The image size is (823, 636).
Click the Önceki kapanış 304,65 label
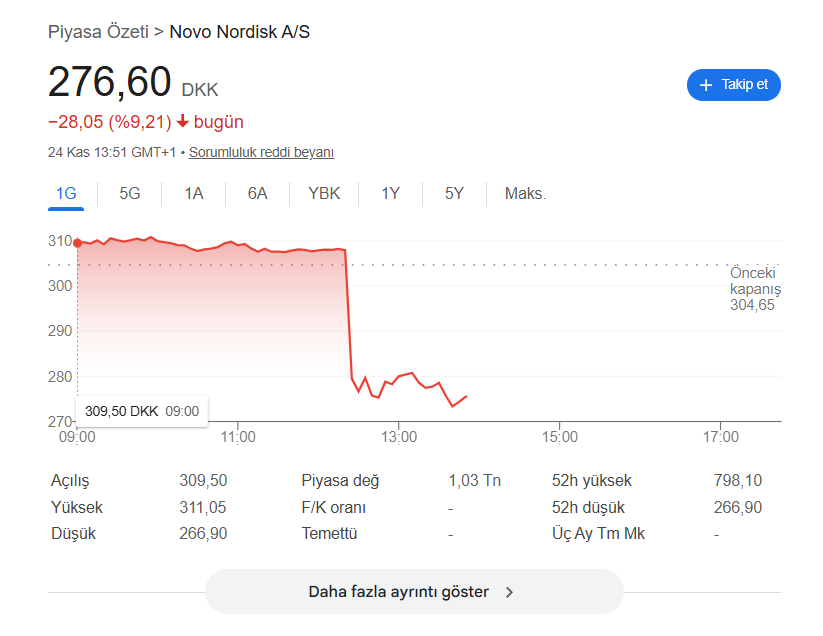[753, 289]
